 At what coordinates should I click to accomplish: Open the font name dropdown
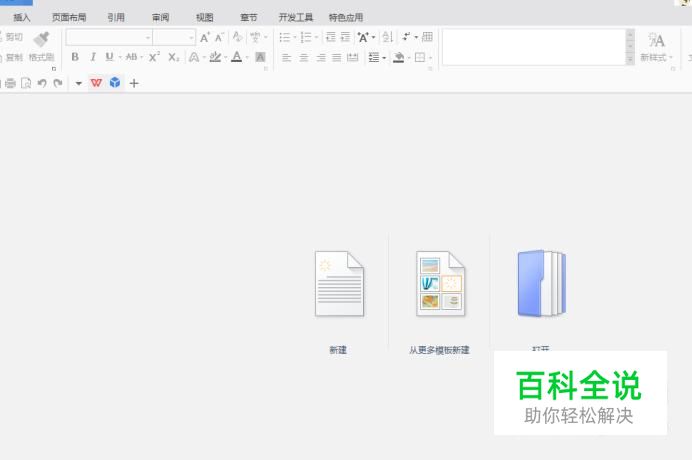[148, 37]
